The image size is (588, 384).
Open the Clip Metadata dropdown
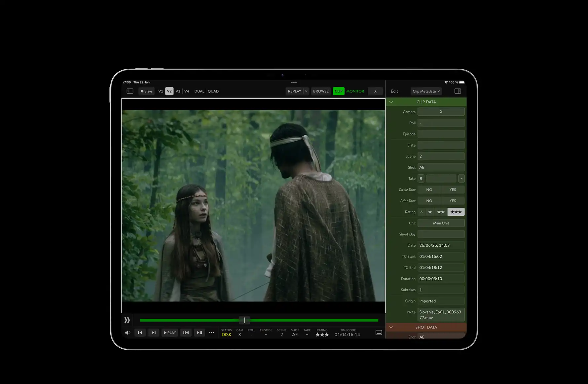[426, 91]
